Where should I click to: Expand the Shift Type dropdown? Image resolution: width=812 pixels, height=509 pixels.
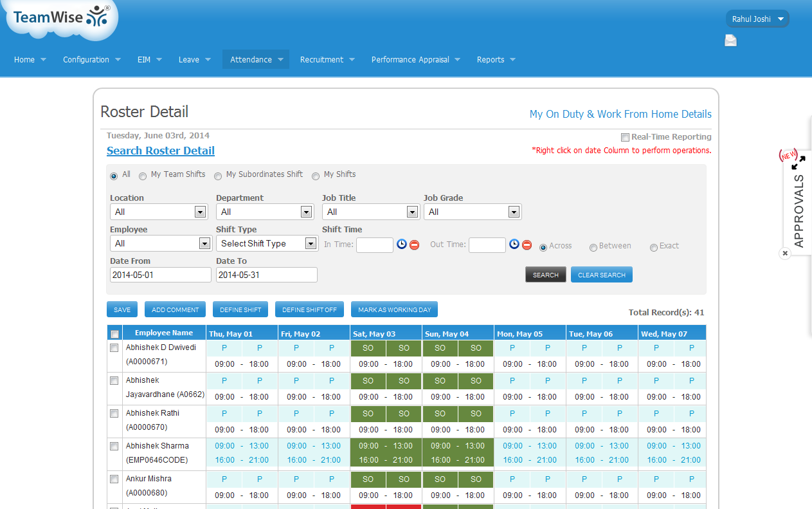267,243
